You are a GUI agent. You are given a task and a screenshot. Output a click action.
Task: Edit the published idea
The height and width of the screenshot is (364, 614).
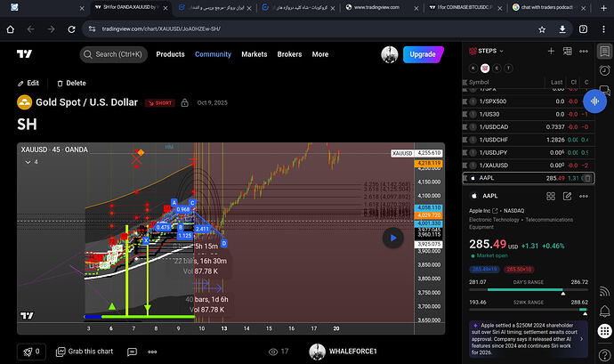pos(28,83)
